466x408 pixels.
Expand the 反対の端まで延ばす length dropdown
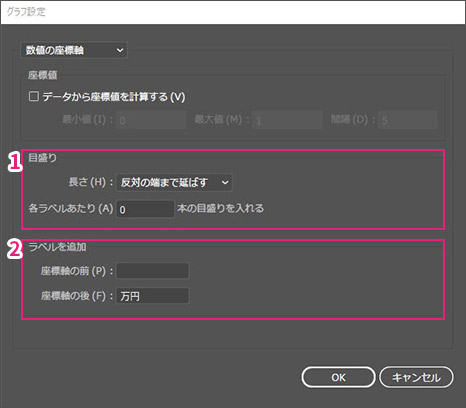click(174, 182)
